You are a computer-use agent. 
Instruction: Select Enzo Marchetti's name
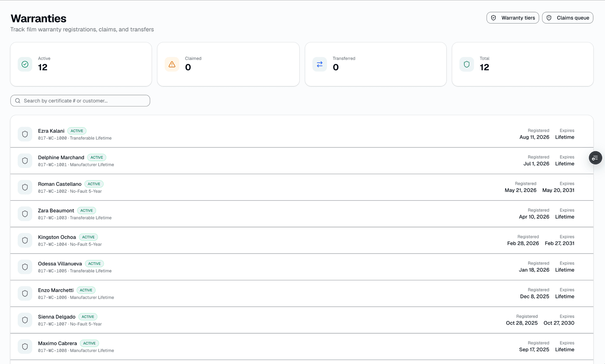pos(56,290)
